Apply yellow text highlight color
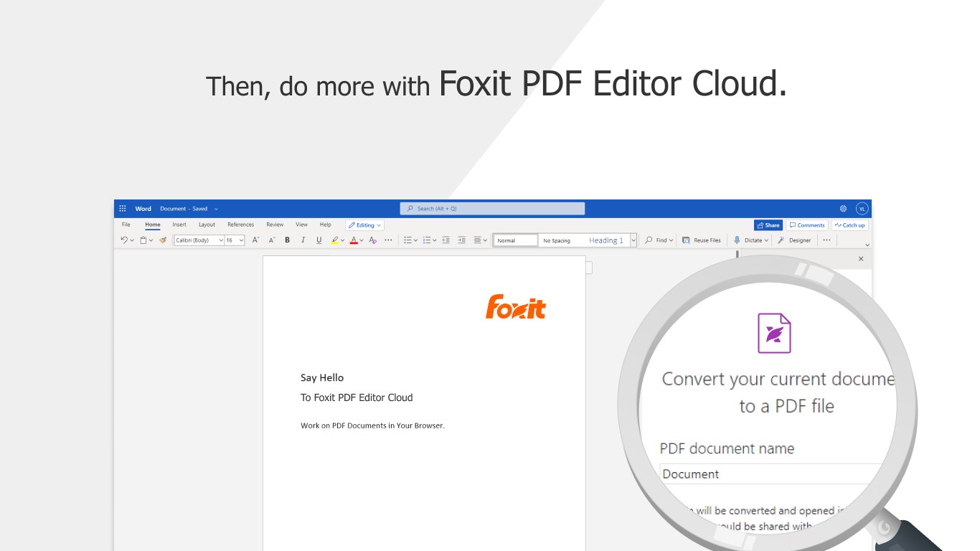The height and width of the screenshot is (551, 980). (335, 240)
